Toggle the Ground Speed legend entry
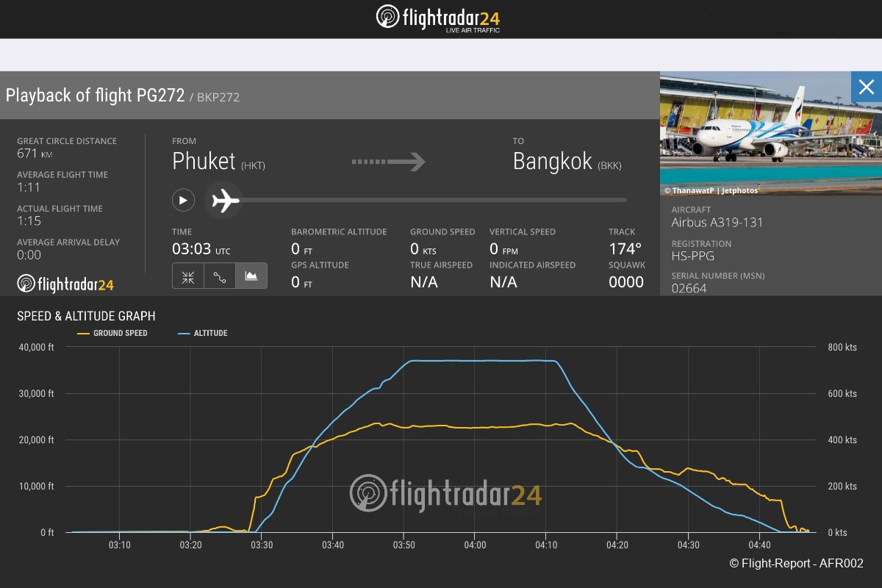 [x=112, y=334]
